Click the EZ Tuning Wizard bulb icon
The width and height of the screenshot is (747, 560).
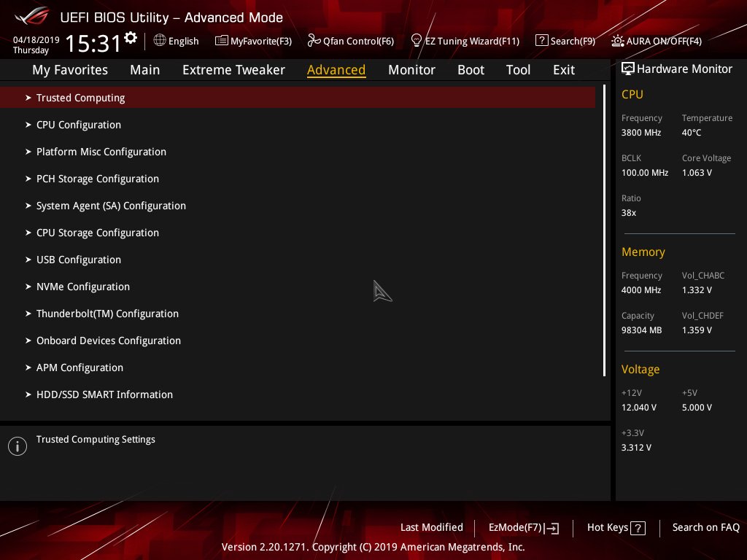417,41
